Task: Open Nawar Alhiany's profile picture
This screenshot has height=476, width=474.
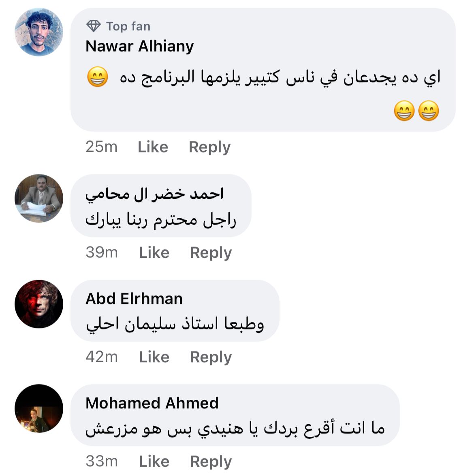Action: click(x=39, y=32)
